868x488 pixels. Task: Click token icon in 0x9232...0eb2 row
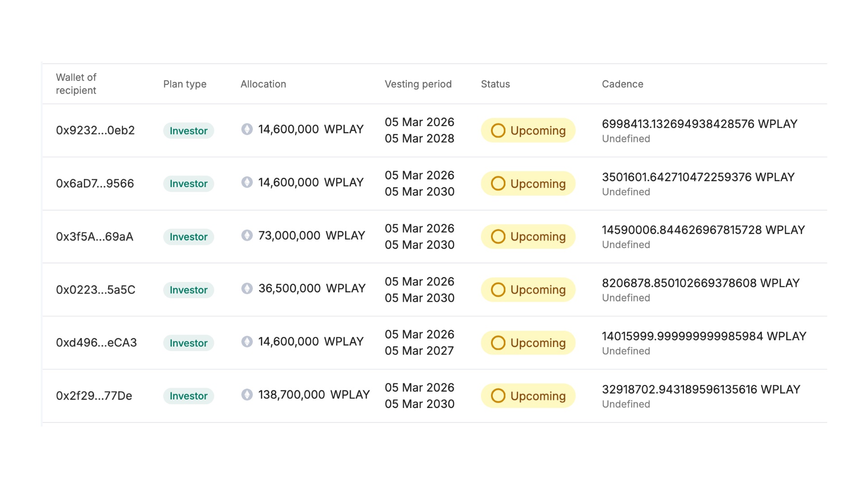point(247,129)
